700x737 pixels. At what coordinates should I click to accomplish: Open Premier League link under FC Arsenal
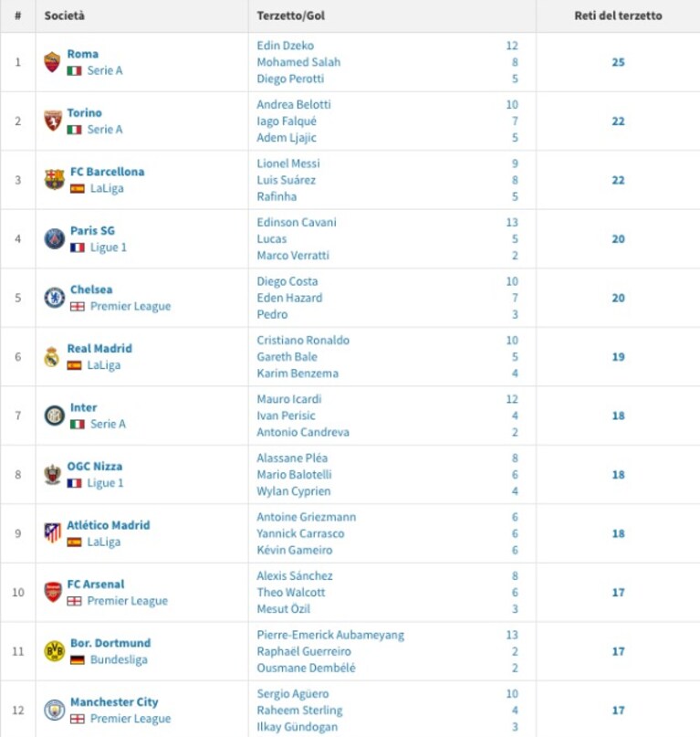coord(128,601)
